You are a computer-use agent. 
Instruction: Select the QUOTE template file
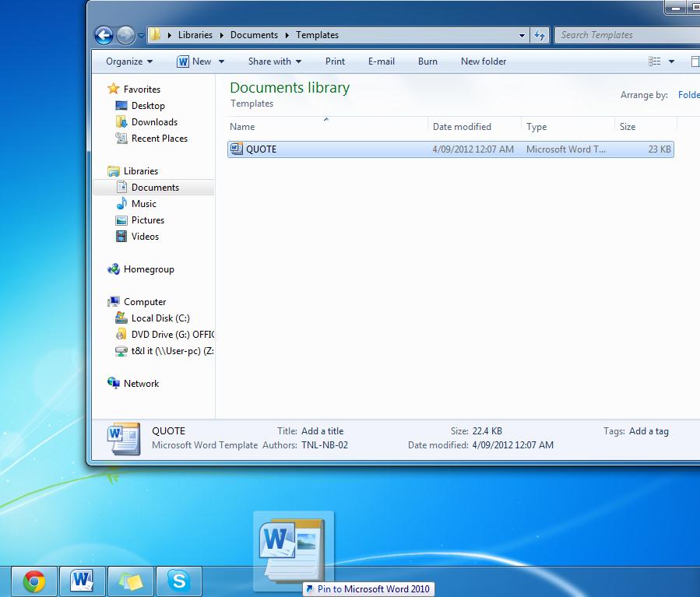[451, 149]
